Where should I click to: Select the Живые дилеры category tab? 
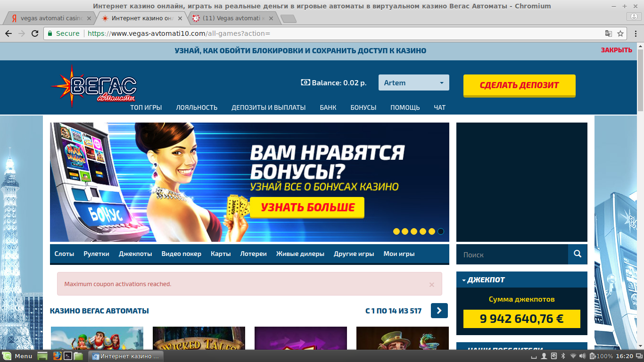coord(300,254)
